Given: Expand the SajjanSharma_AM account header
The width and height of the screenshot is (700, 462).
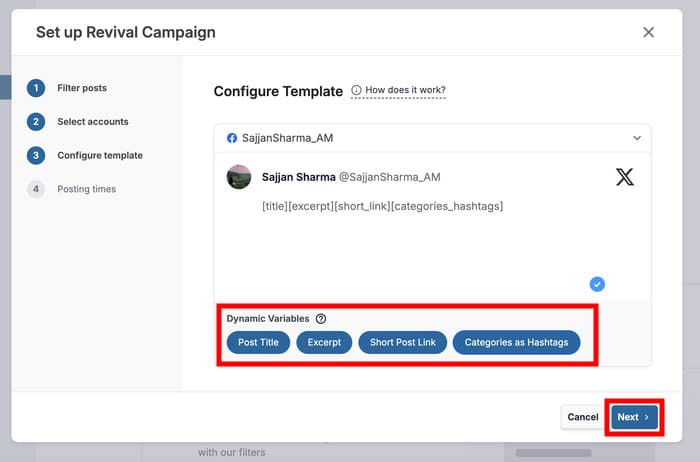Looking at the screenshot, I should pyautogui.click(x=430, y=138).
